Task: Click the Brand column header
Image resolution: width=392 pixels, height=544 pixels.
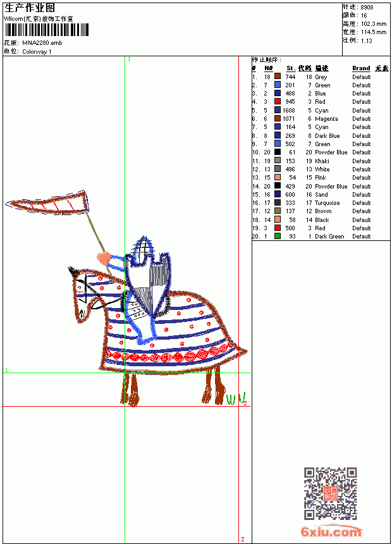Action: pos(361,68)
